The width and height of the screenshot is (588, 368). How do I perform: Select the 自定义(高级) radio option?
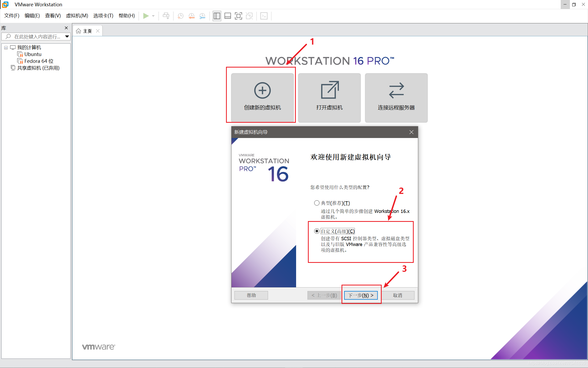[x=317, y=231]
